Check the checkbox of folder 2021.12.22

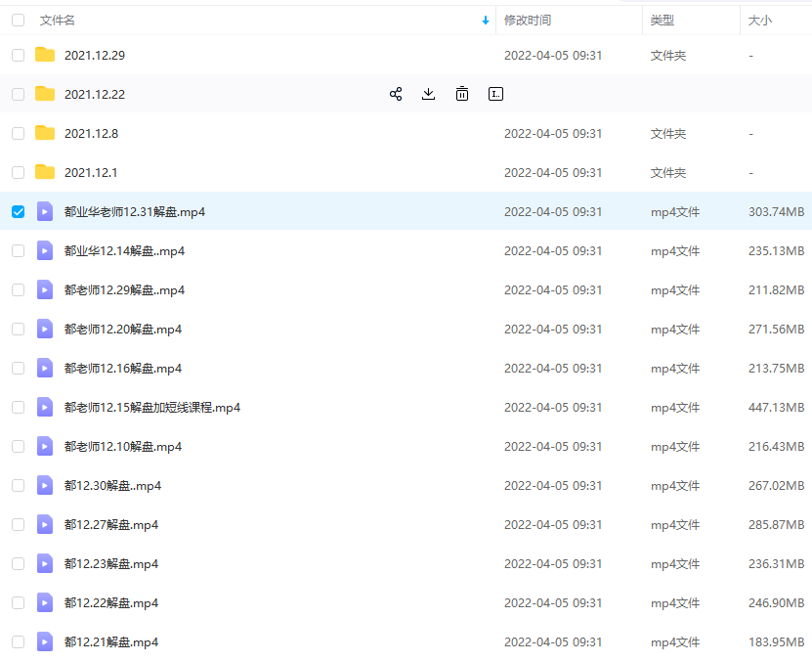click(x=18, y=94)
